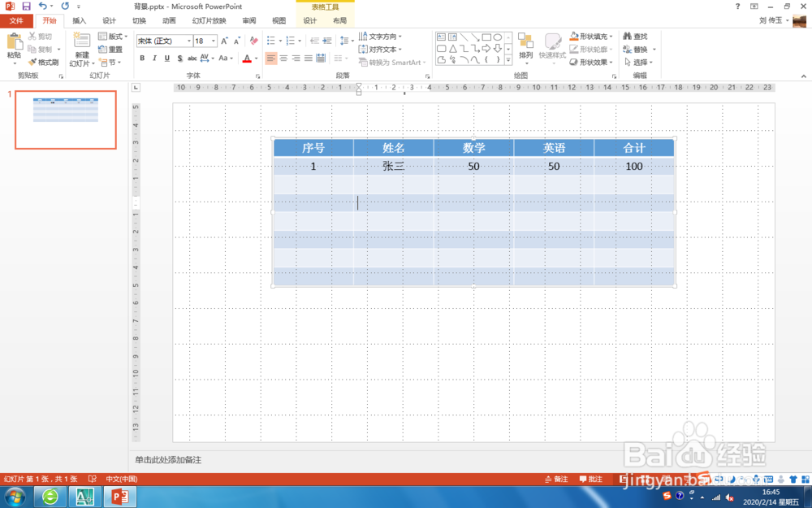Expand the Layout (版式) dropdown
Screen dimensions: 812x508
(x=113, y=37)
